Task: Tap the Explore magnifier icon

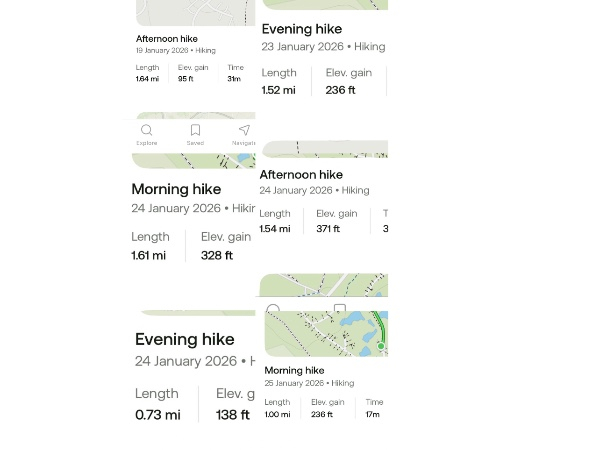Action: (146, 131)
